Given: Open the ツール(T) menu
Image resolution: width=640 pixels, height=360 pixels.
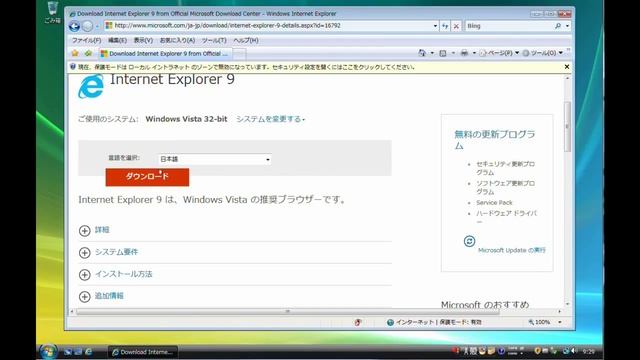Looking at the screenshot, I should 214,40.
